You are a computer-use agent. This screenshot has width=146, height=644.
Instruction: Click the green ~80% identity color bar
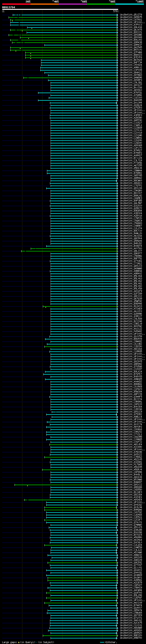click(101, 4)
